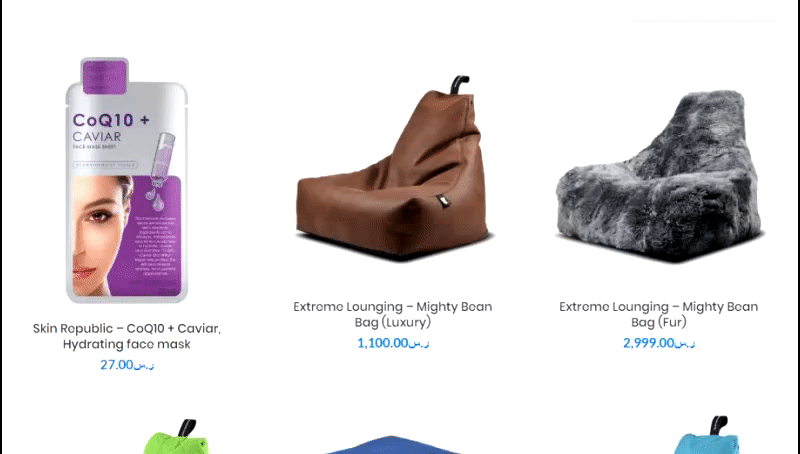The image size is (800, 454).
Task: Open Extreme Lounging Mighty Bean Bag (Fur) link
Action: [x=659, y=314]
